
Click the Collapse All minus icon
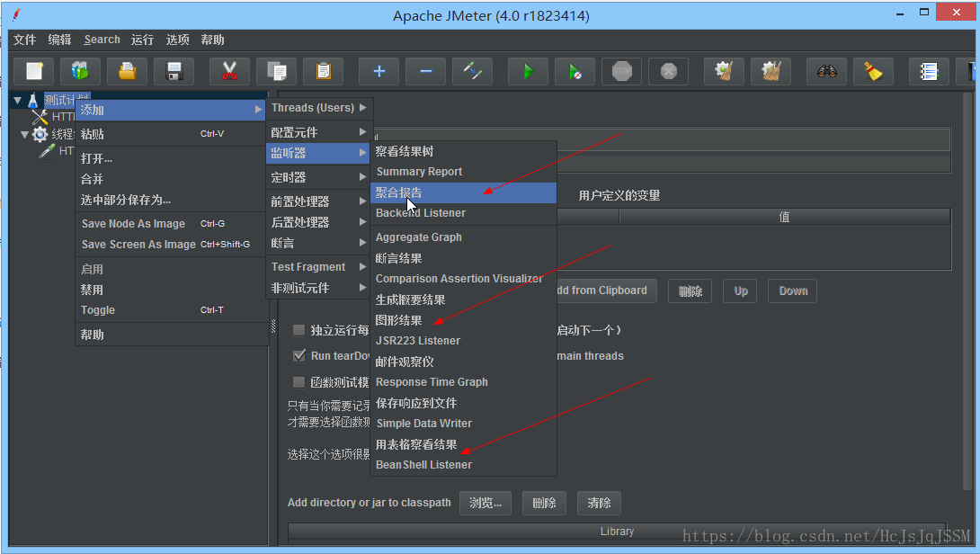pyautogui.click(x=425, y=71)
